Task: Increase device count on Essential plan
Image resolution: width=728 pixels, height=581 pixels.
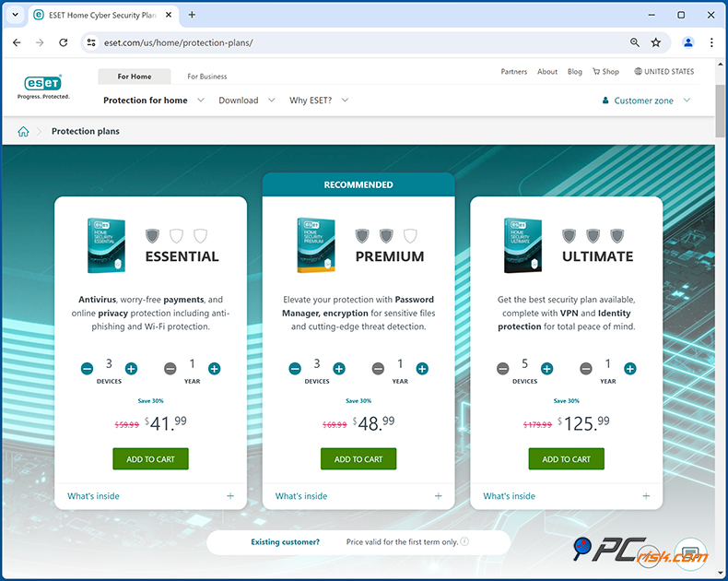Action: point(132,369)
